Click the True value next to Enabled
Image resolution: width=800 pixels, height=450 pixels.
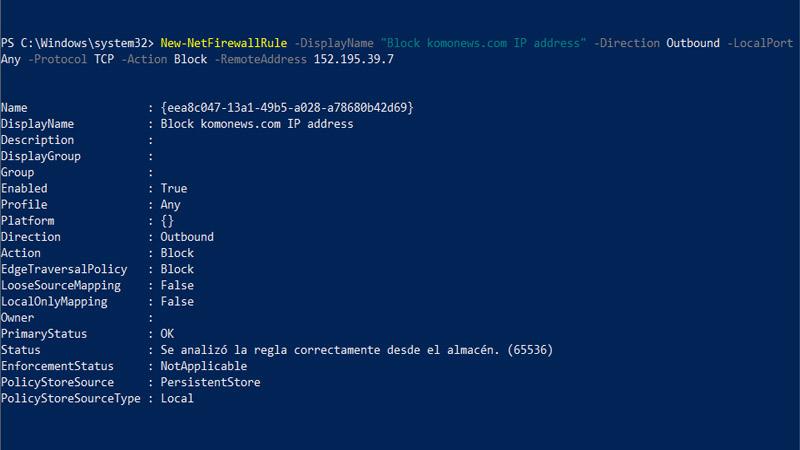coord(174,188)
